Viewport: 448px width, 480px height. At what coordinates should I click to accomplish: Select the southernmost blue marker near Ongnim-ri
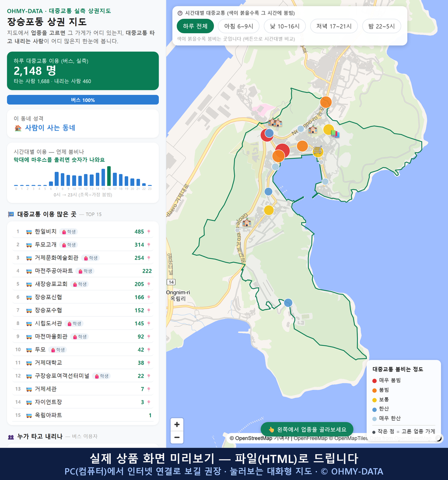point(288,303)
